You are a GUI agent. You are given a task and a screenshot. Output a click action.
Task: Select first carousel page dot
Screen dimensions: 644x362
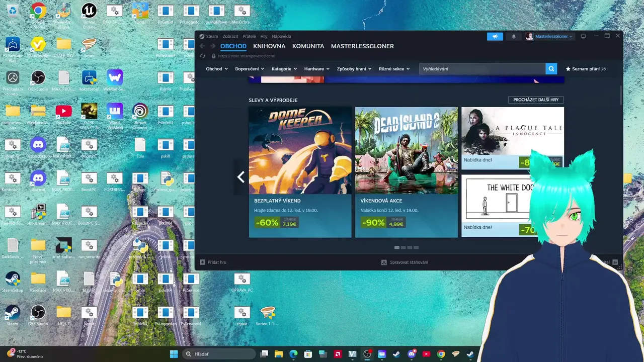pyautogui.click(x=397, y=247)
